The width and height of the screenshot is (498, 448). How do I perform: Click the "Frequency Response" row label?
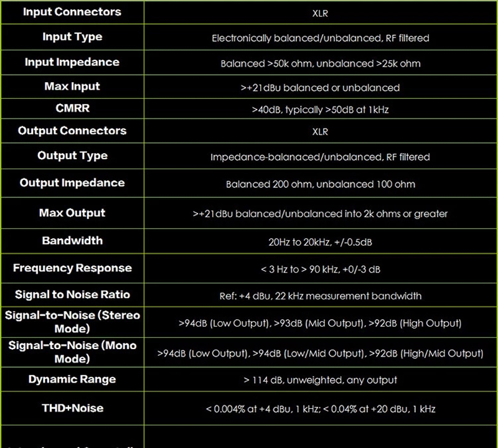(x=72, y=268)
